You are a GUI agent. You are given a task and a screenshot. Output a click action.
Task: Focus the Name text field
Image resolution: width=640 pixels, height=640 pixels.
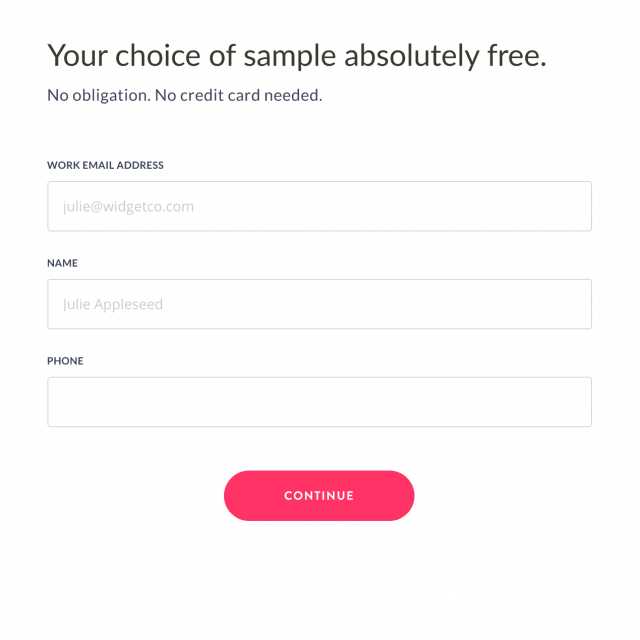click(x=319, y=304)
